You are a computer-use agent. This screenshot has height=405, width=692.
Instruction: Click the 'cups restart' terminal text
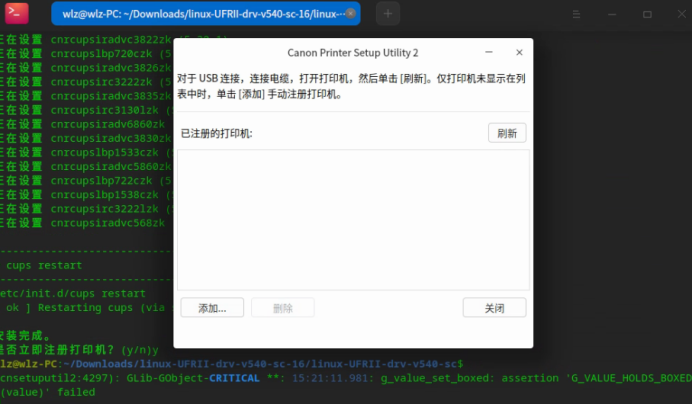pyautogui.click(x=44, y=266)
